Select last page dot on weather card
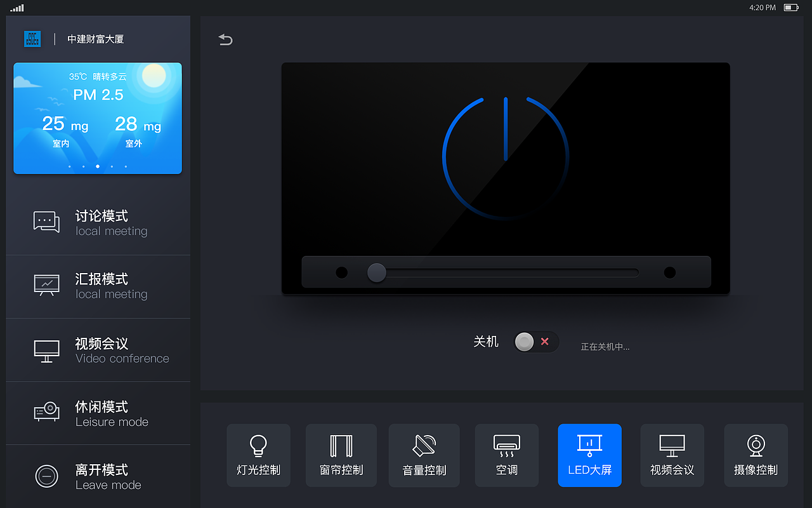Image resolution: width=812 pixels, height=508 pixels. point(126,166)
